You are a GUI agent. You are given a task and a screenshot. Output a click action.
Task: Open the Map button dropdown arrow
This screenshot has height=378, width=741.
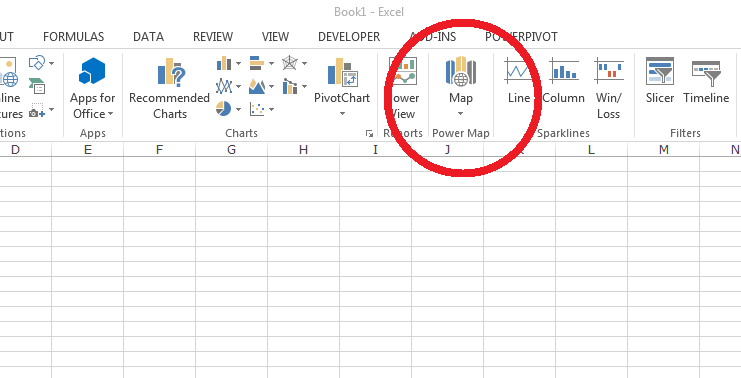[460, 113]
